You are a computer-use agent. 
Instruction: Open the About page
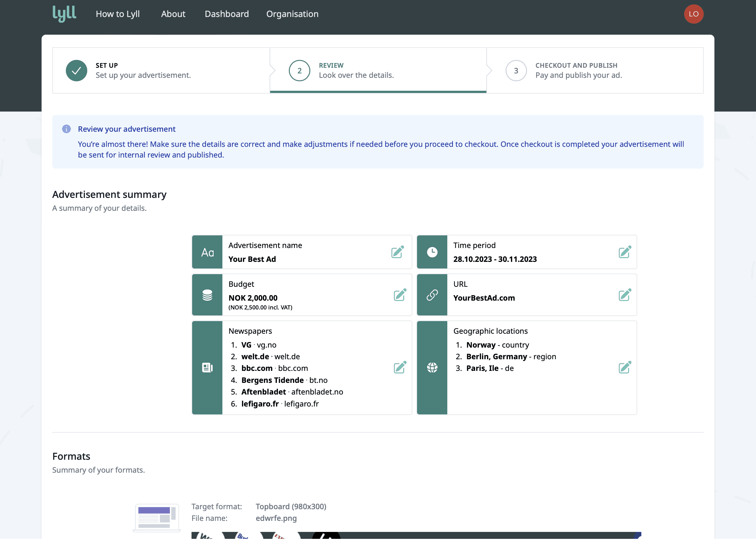pyautogui.click(x=173, y=14)
